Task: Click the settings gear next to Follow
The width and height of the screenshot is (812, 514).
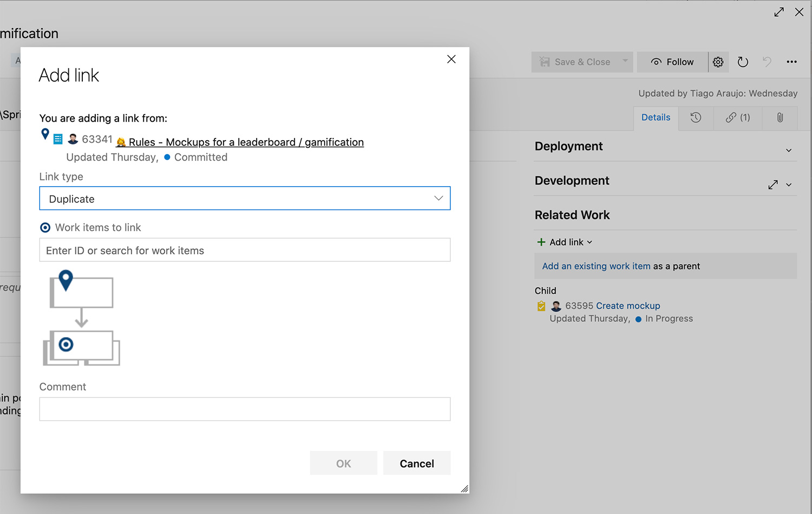Action: point(718,62)
